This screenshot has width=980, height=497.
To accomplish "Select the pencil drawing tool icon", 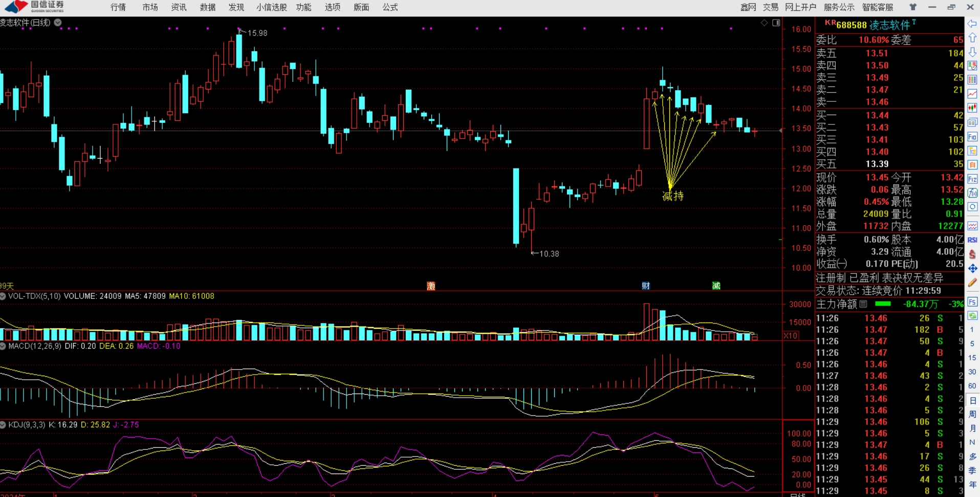I will (972, 283).
